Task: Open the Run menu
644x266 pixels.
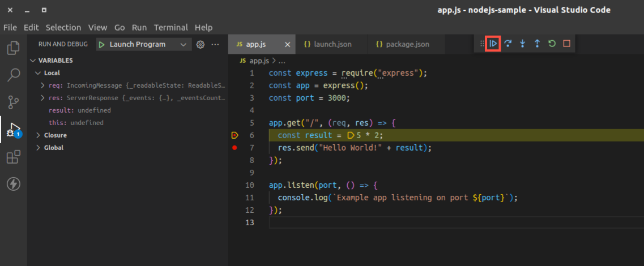Action: [x=139, y=28]
